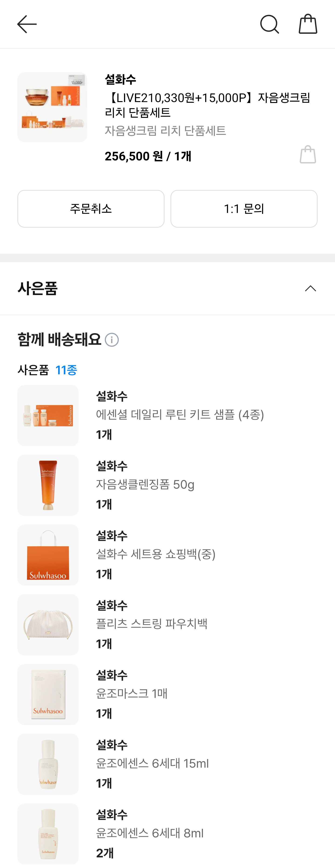Open 1:1 문의 inquiry button
This screenshot has width=335, height=868.
pyautogui.click(x=244, y=209)
